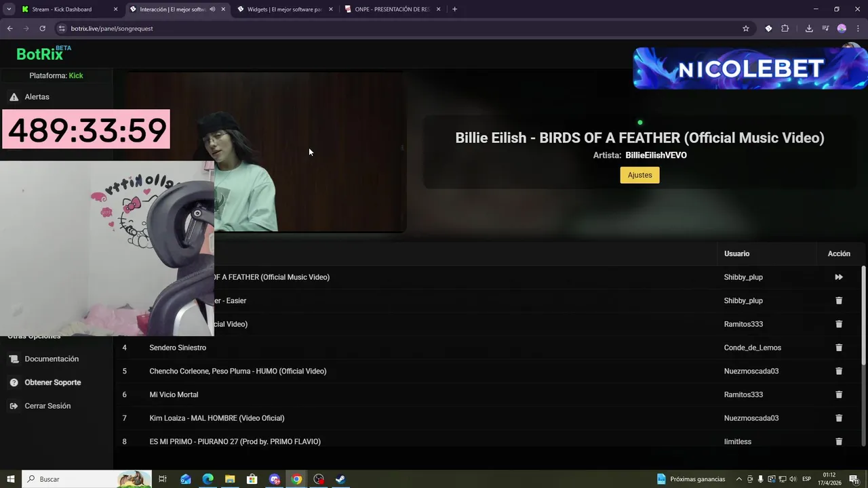This screenshot has height=488, width=868.
Task: Open the browser extensions puzzle icon
Action: coord(785,28)
